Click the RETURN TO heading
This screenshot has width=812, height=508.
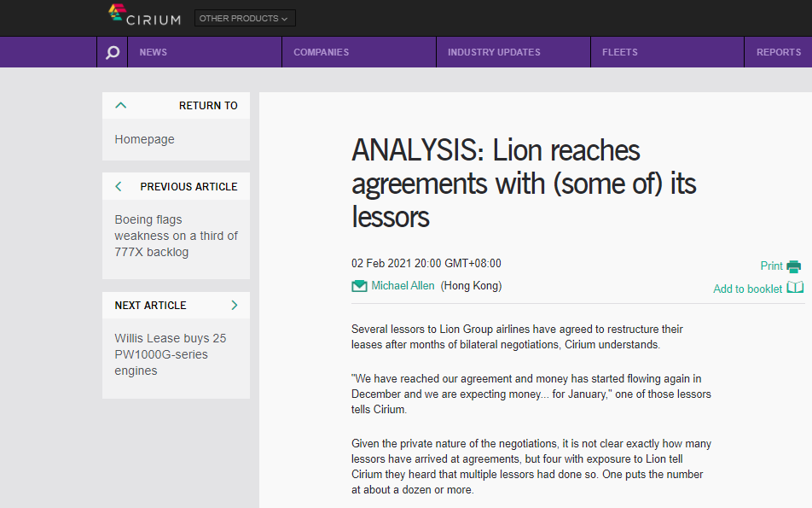click(x=208, y=106)
